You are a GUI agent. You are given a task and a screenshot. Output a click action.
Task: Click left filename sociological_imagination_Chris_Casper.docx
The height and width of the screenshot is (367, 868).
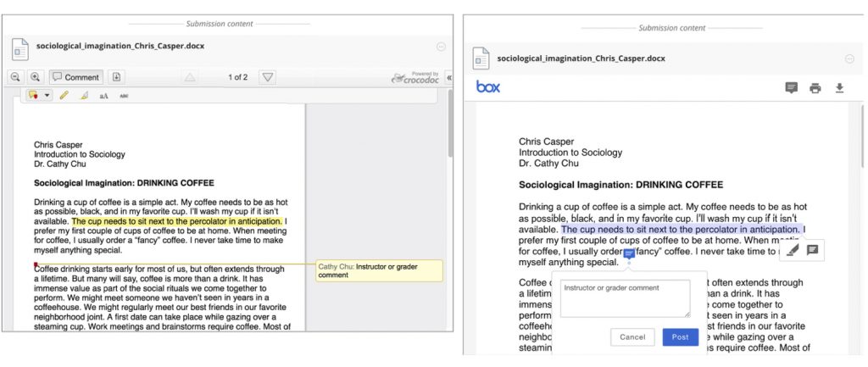(120, 46)
